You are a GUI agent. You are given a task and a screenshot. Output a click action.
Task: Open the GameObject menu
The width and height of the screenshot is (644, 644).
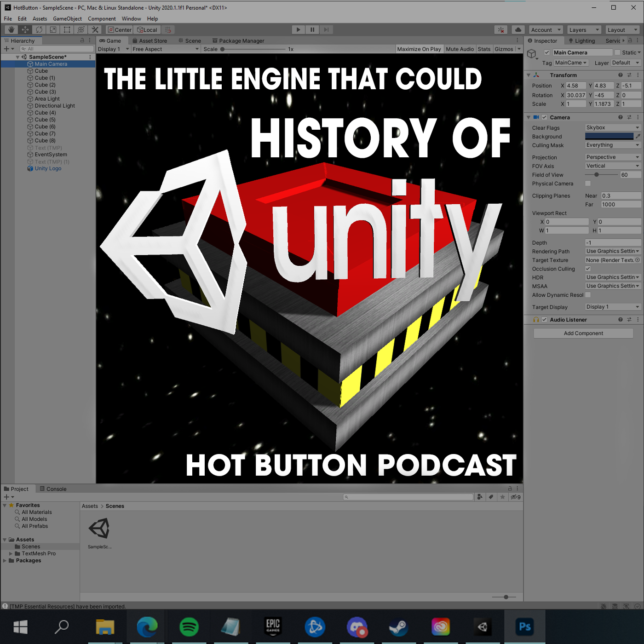(67, 19)
